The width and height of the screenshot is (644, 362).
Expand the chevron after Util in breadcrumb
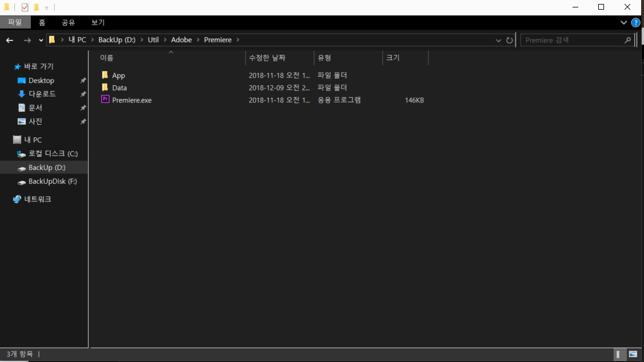tap(165, 40)
